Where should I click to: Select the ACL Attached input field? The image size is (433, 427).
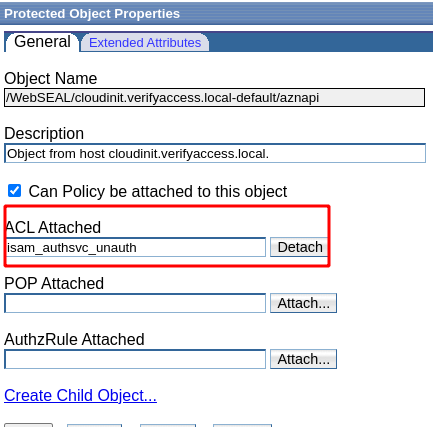point(135,247)
